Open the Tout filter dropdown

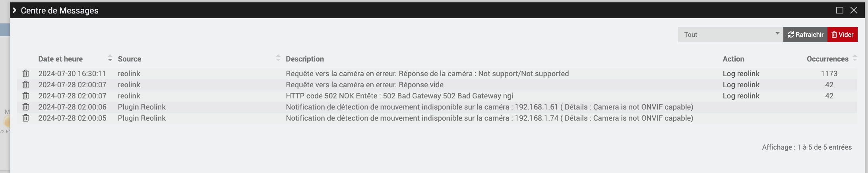[730, 35]
